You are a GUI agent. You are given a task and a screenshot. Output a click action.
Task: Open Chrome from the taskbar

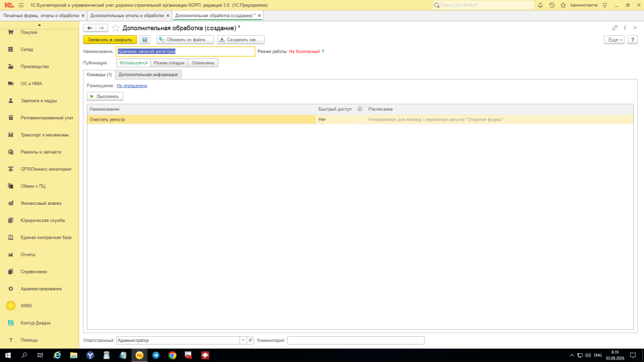click(172, 356)
